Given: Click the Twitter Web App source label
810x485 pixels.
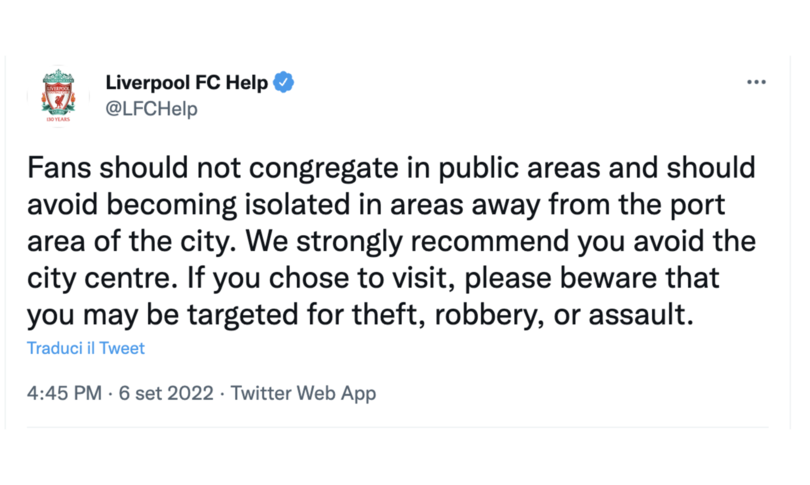Looking at the screenshot, I should [x=303, y=393].
